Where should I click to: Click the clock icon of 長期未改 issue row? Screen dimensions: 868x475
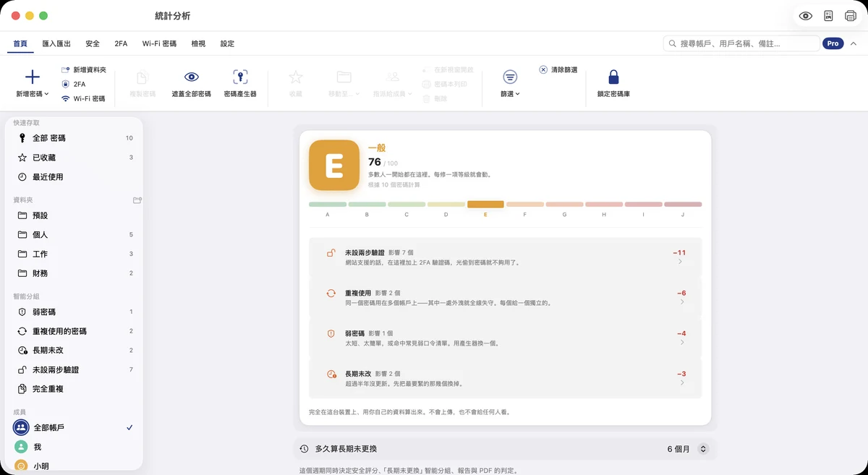coord(331,375)
